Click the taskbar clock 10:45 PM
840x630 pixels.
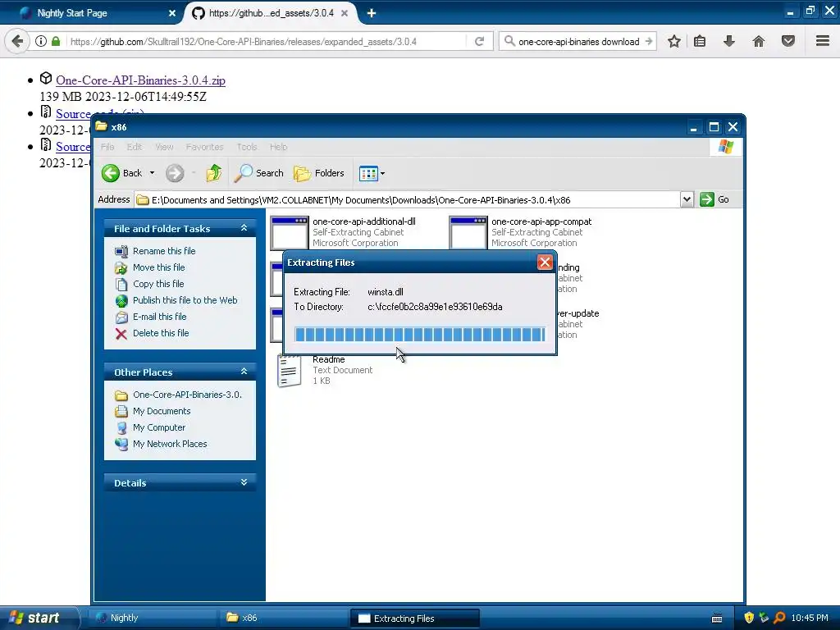810,618
